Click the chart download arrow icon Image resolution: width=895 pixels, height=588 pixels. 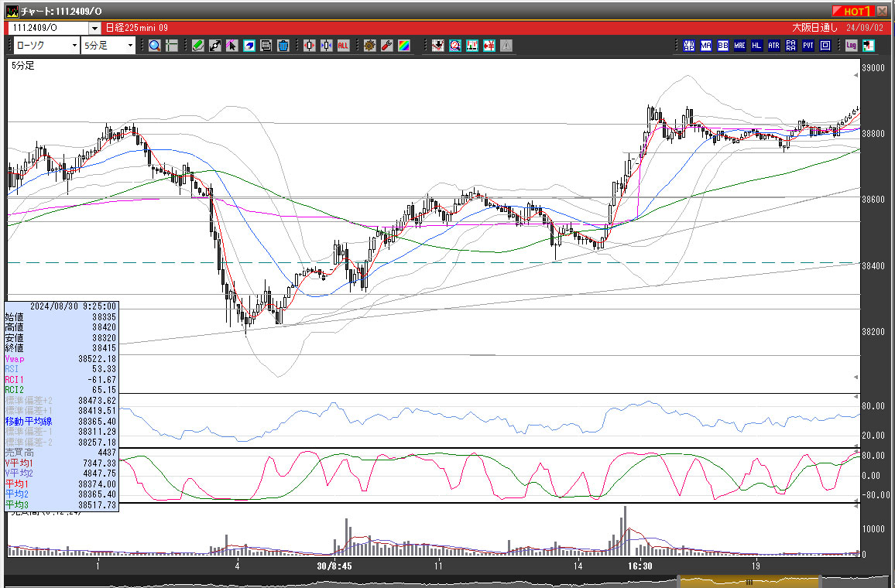click(437, 46)
